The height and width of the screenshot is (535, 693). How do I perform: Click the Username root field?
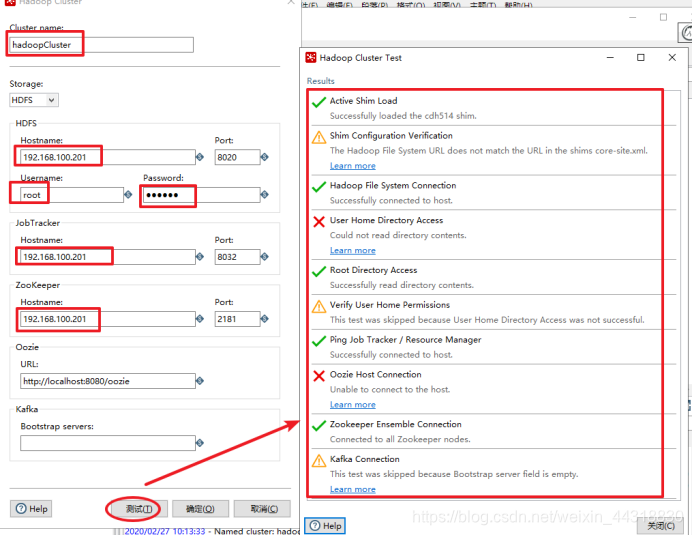click(72, 195)
